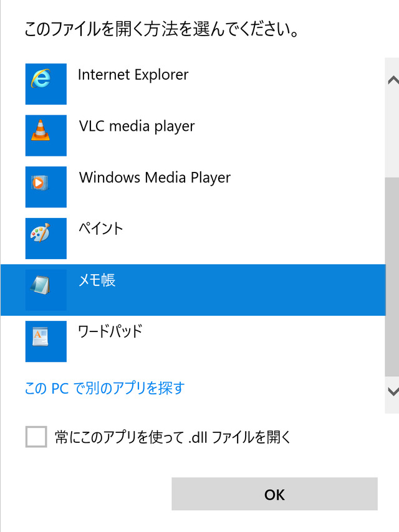Pick the Windows Media Player icon

pos(46,187)
